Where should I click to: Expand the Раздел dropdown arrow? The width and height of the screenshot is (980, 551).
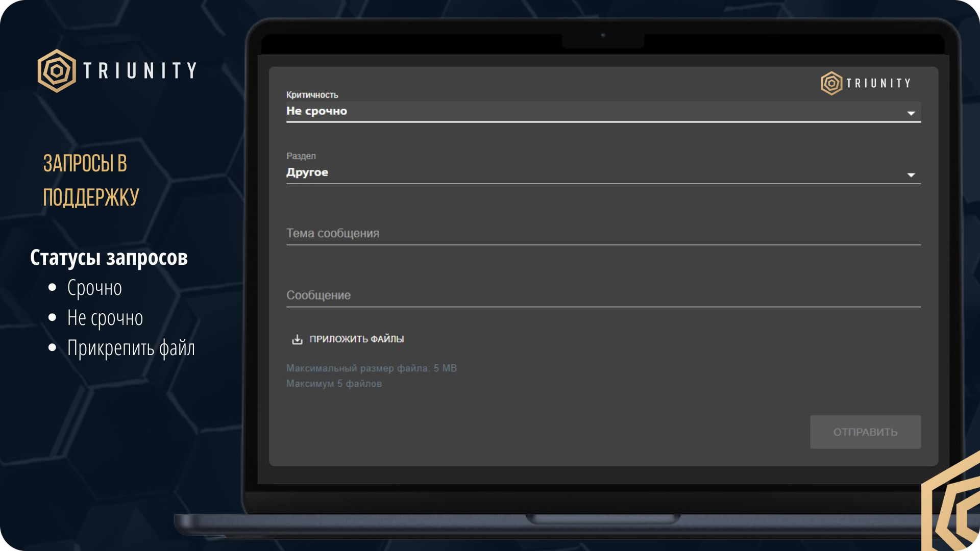911,175
